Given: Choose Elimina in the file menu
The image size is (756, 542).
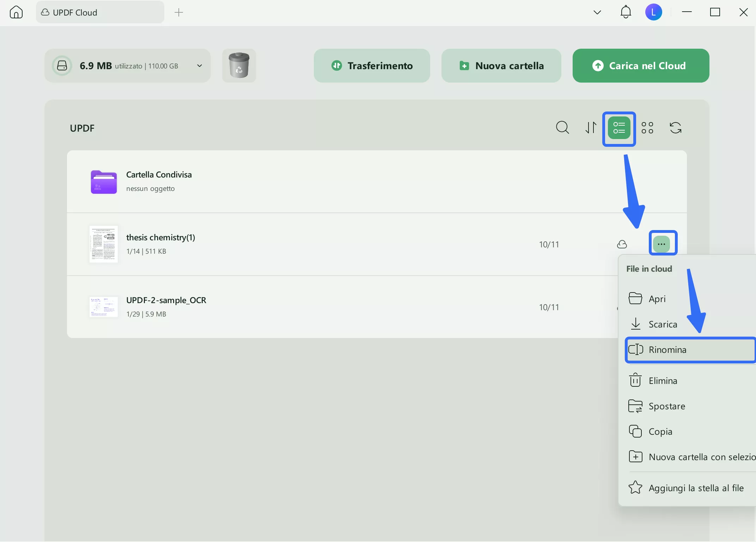Looking at the screenshot, I should tap(663, 381).
